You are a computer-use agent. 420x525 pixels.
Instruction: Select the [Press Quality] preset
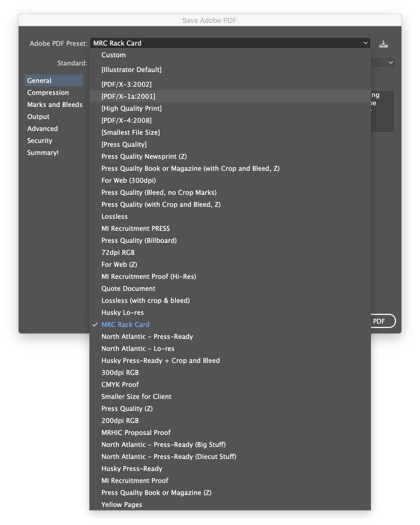(230, 144)
